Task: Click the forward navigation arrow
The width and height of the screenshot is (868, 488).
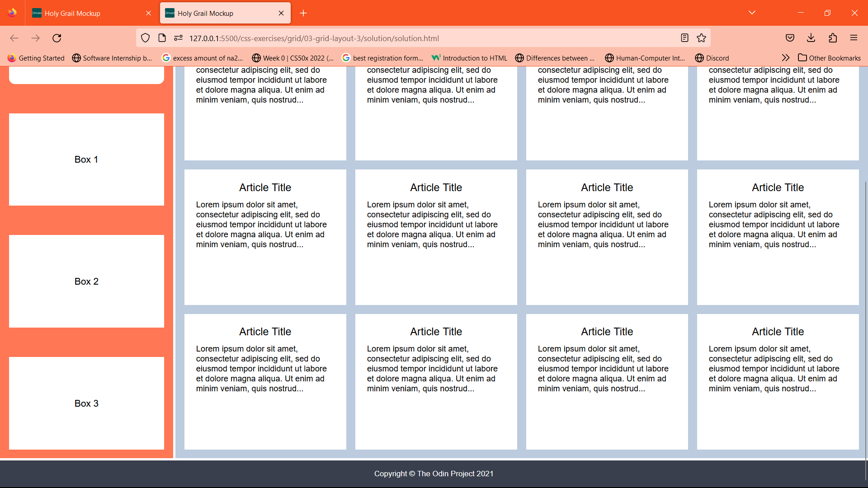Action: click(35, 38)
